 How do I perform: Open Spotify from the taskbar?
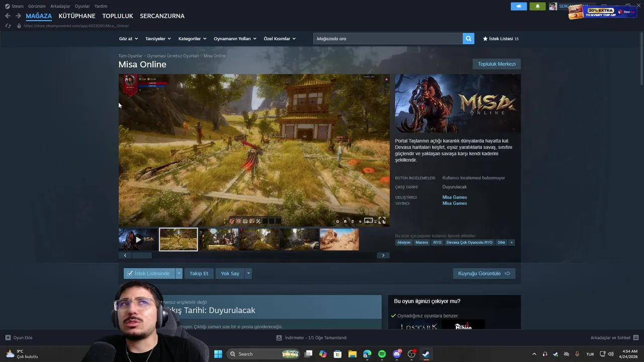[382, 354]
